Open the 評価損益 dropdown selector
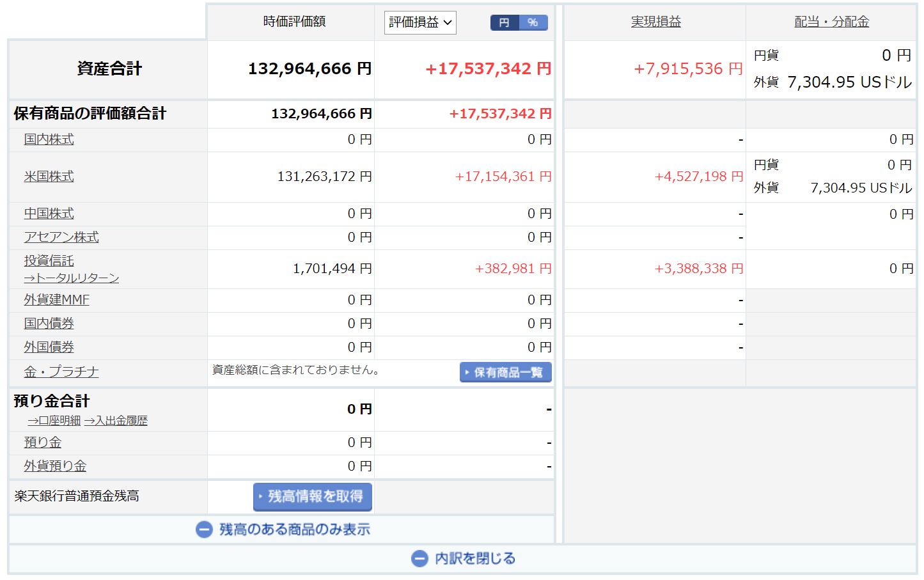924x580 pixels. tap(420, 22)
